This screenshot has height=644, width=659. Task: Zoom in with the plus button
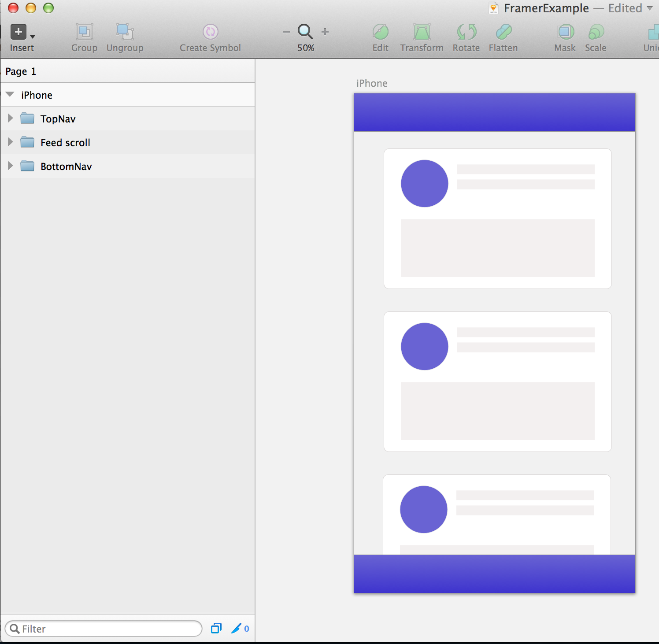(x=325, y=32)
